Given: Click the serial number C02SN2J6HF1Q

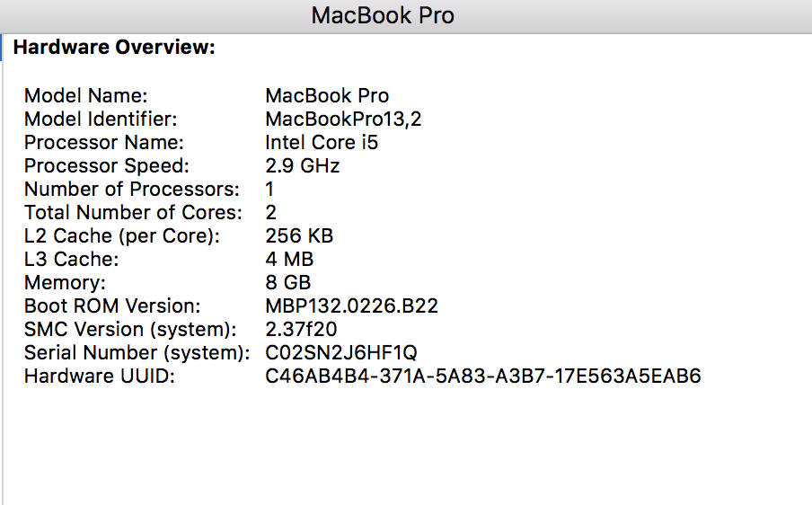Looking at the screenshot, I should [341, 353].
